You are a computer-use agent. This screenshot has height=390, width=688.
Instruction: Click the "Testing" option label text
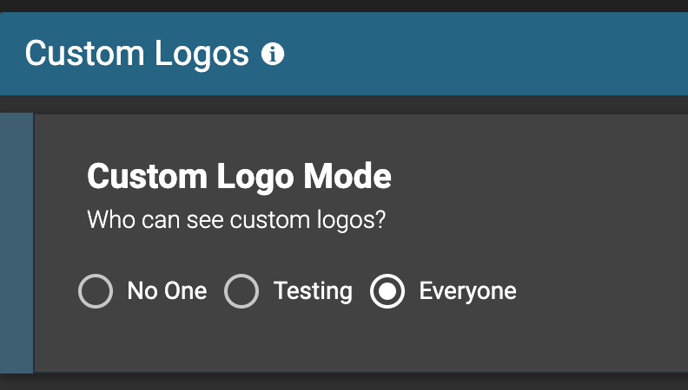click(313, 292)
